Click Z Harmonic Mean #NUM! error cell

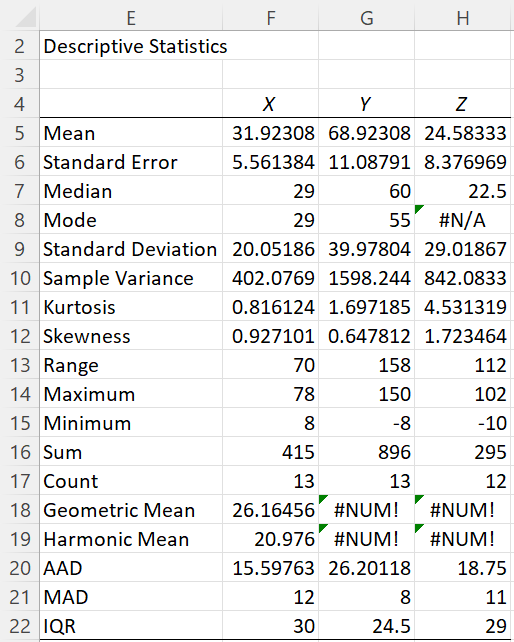coord(463,539)
